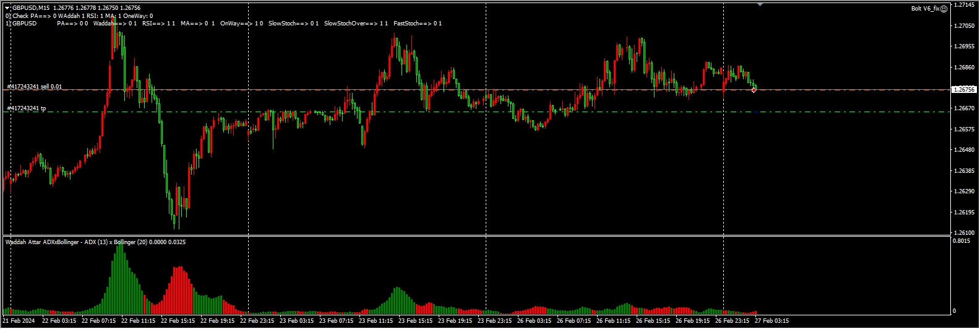Click the chart shift triangle marker at top
The width and height of the screenshot is (980, 329).
760,4
